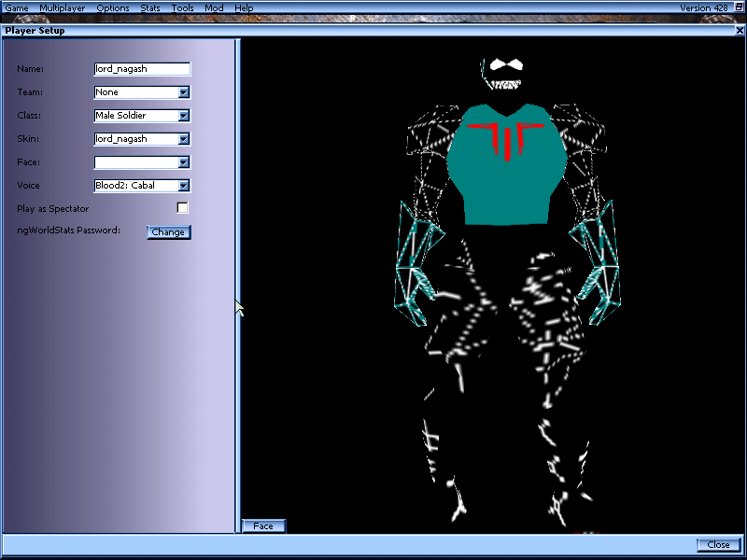Open the Options menu
Viewport: 747px width, 560px height.
(x=112, y=7)
